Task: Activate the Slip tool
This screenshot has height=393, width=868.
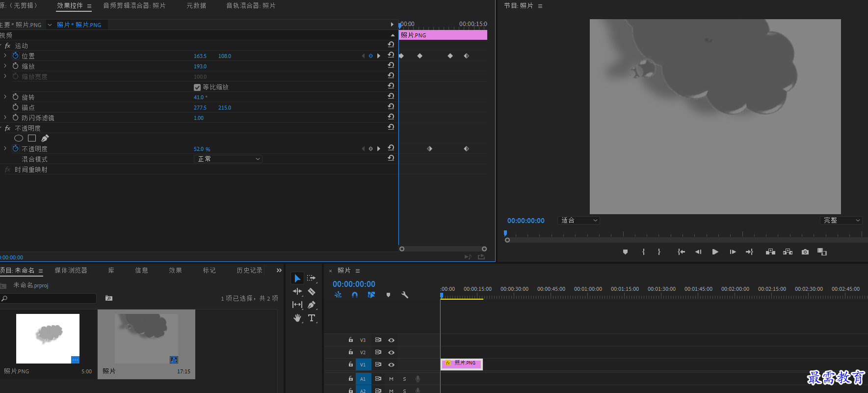Action: coord(297,305)
